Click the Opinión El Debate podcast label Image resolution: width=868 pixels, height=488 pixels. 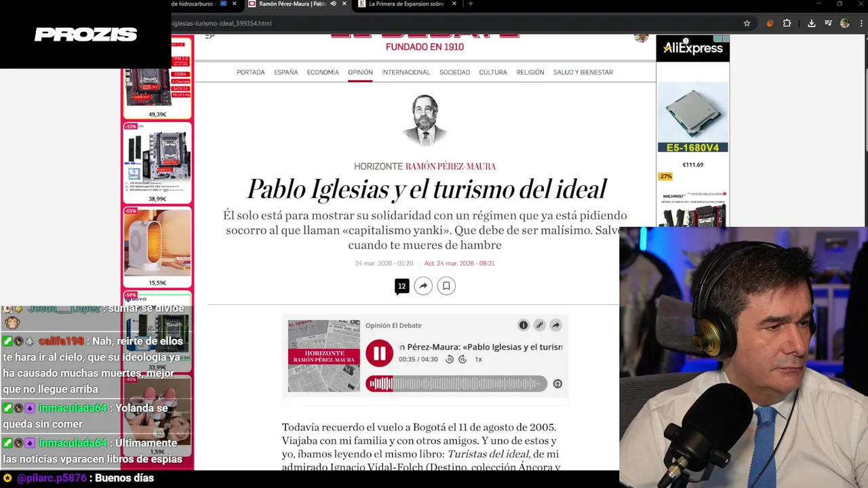tap(393, 325)
